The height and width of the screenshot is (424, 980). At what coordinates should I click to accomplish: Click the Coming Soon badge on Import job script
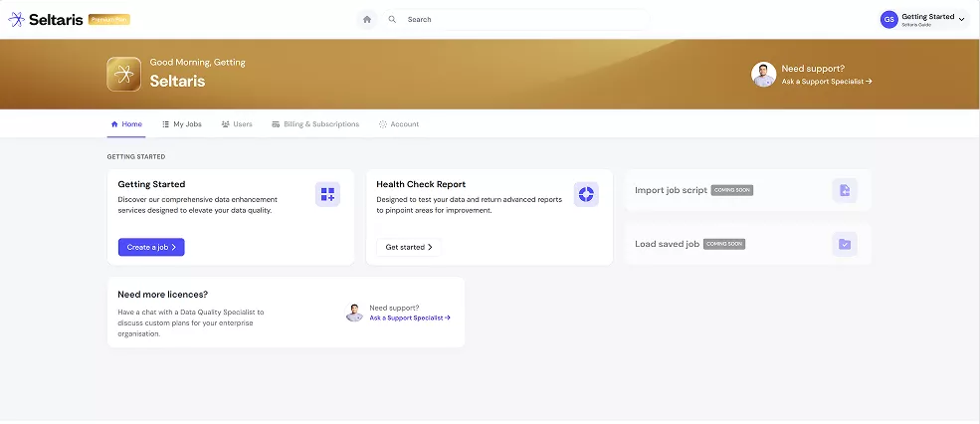pyautogui.click(x=732, y=190)
